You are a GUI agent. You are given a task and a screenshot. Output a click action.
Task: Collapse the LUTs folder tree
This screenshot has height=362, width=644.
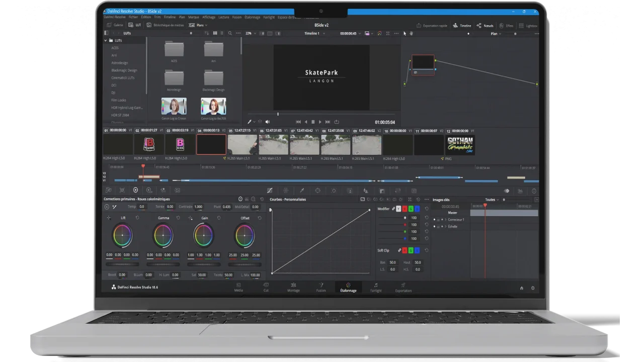pyautogui.click(x=106, y=40)
